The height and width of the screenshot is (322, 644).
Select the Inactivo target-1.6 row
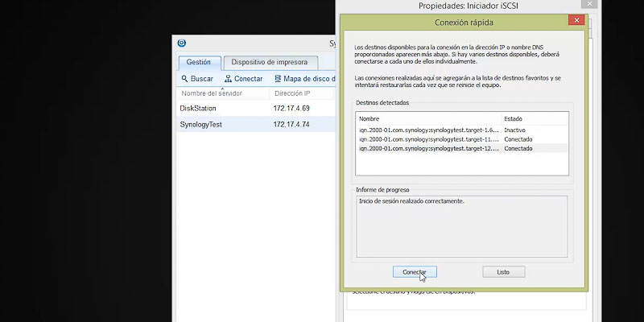pyautogui.click(x=461, y=130)
